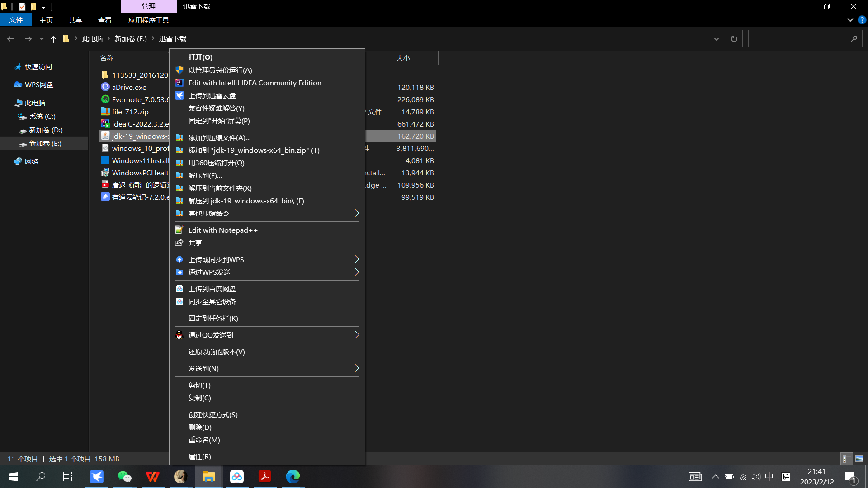Open WPS Office from the taskbar

point(152,476)
